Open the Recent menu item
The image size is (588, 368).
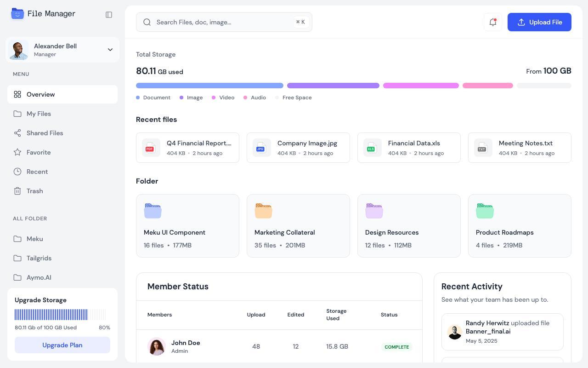pos(62,172)
